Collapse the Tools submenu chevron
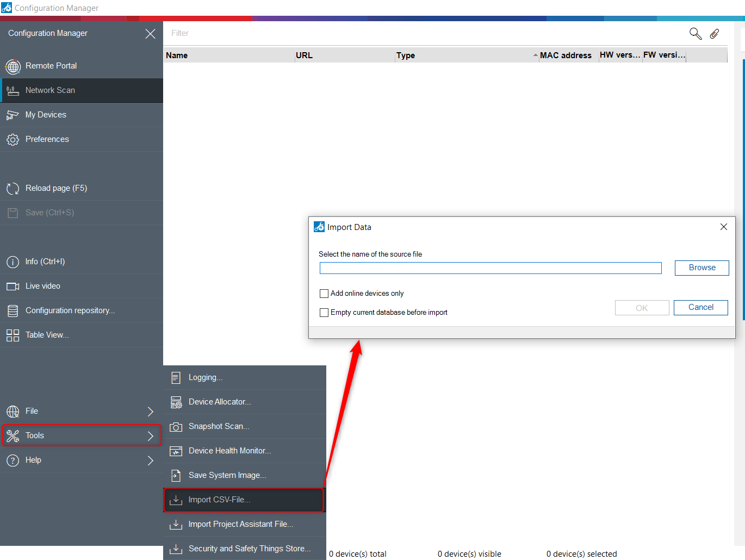 point(151,436)
